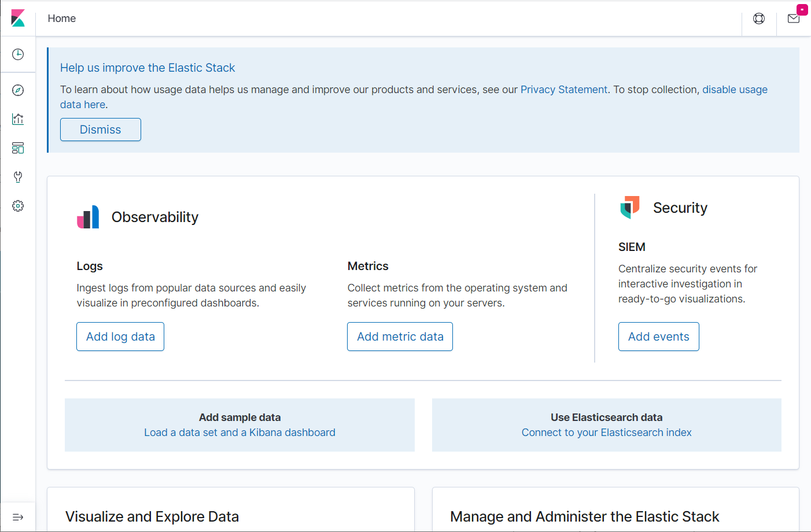Follow the disable usage data here link
The image size is (811, 532).
[x=735, y=90]
